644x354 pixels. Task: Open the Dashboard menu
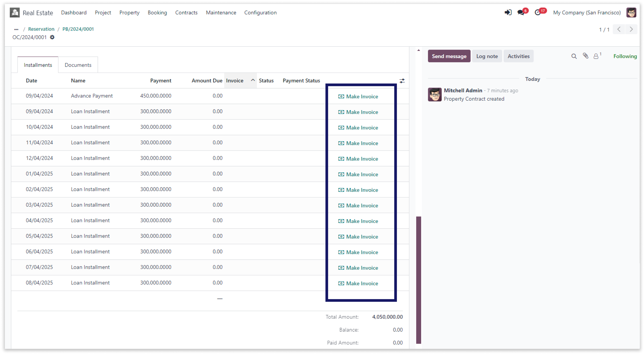coord(74,13)
